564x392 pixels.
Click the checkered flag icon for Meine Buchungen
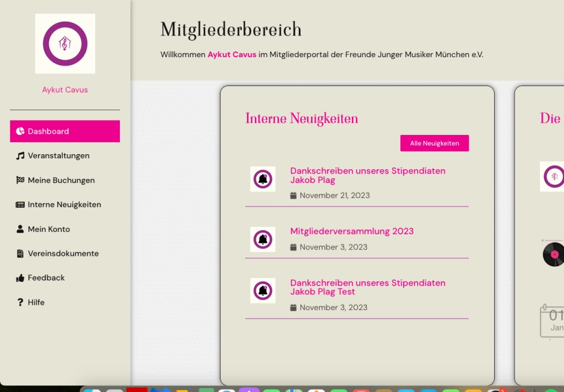(20, 180)
